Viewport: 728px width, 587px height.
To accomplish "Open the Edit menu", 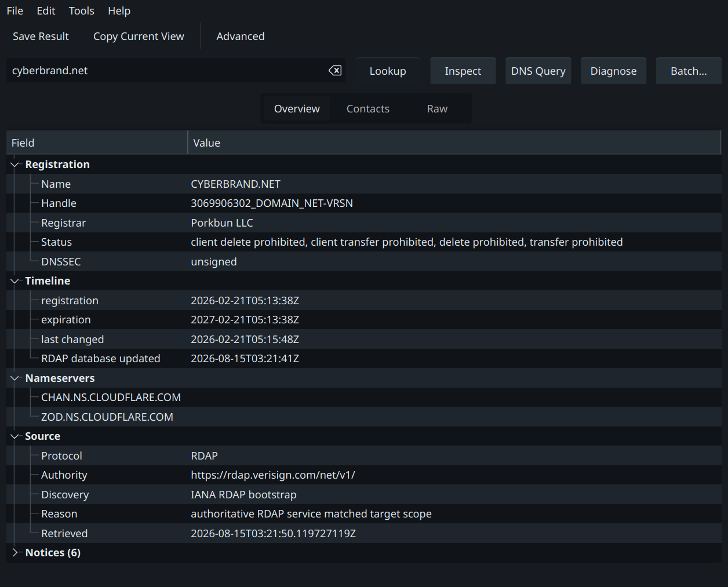I will pos(46,11).
